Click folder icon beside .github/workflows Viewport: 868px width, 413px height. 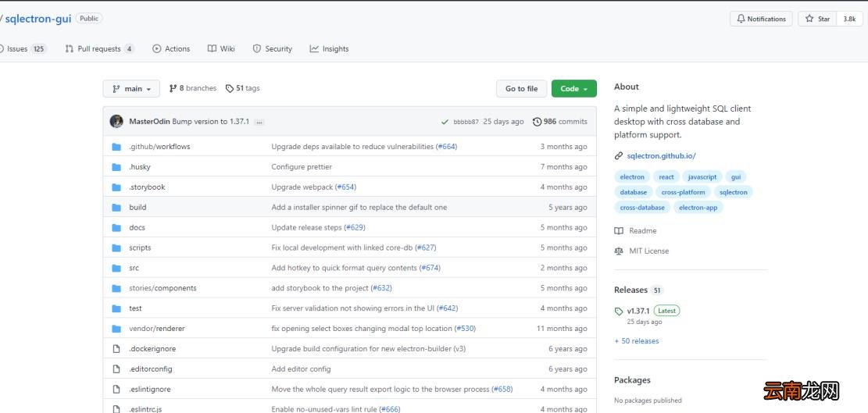pos(116,147)
